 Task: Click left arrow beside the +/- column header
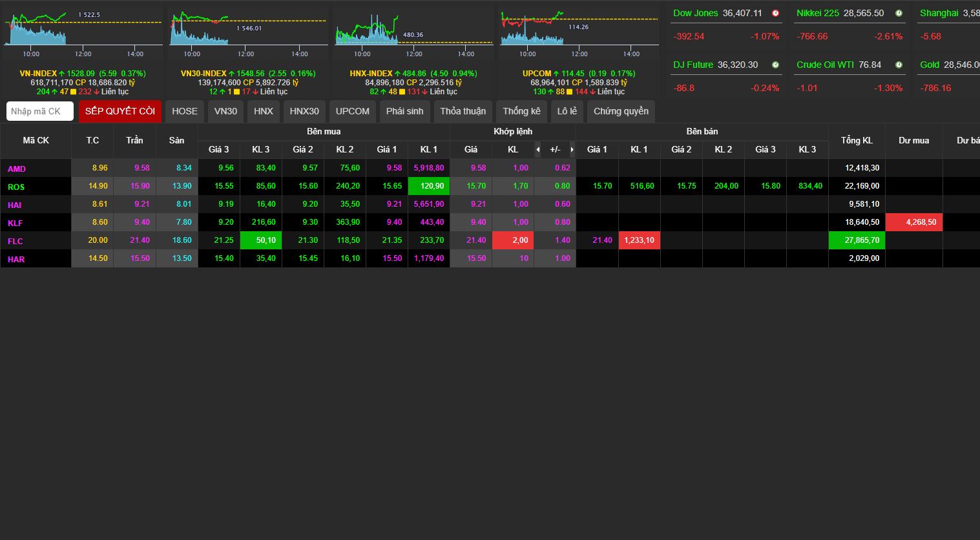[x=538, y=150]
